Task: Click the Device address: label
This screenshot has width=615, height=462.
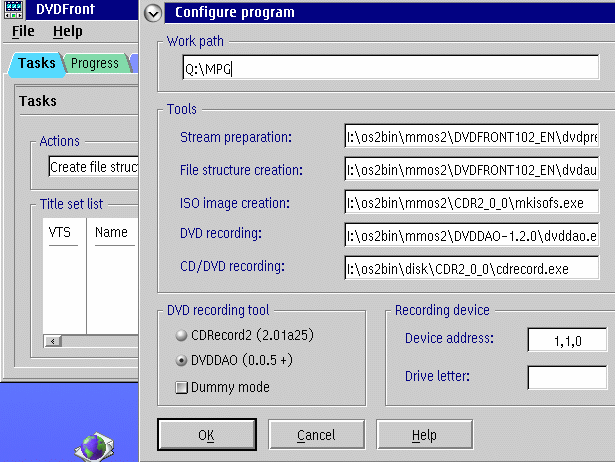Action: click(449, 338)
